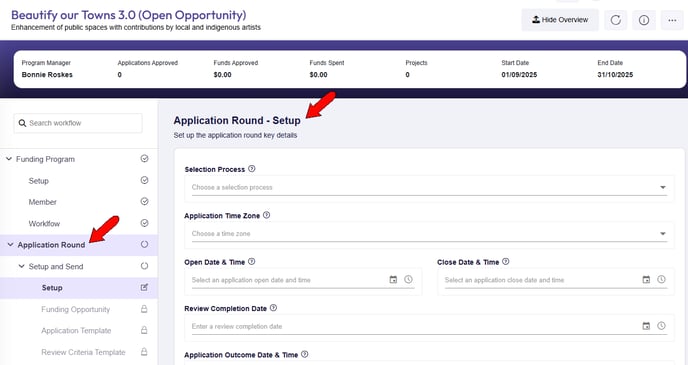Click help icon next to Selection Process
The width and height of the screenshot is (688, 365).
click(251, 169)
